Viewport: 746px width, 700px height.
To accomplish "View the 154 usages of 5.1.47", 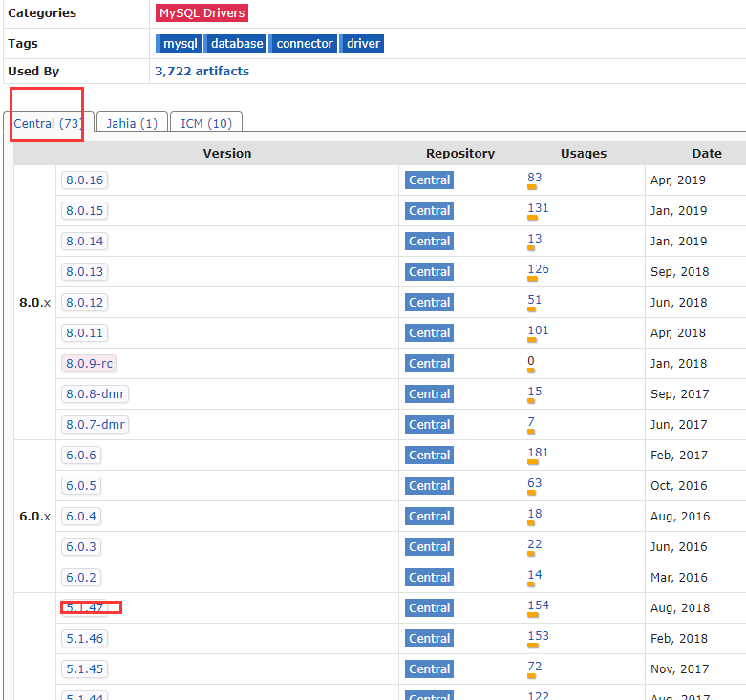I will pos(538,605).
